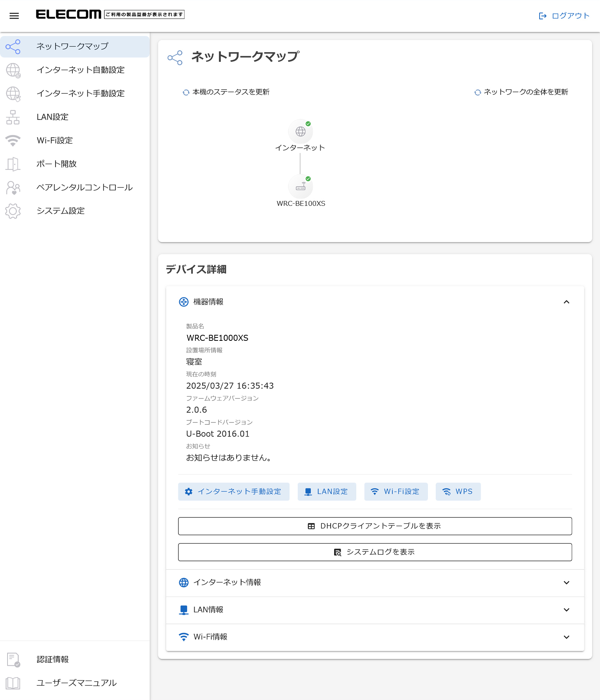Expand the LAN情報 section
This screenshot has width=600, height=700.
pyautogui.click(x=566, y=610)
